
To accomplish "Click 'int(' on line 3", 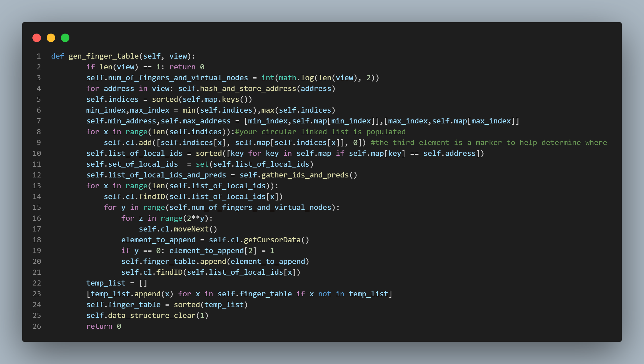I will click(270, 78).
